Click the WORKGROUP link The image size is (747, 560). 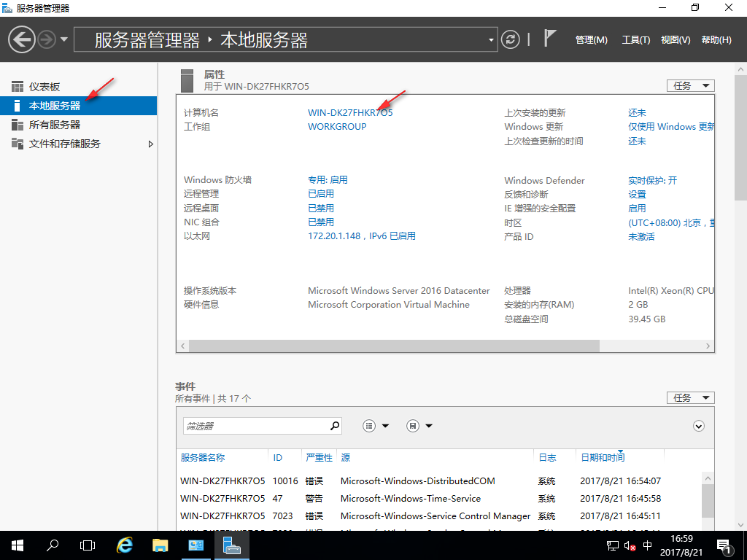click(x=337, y=127)
